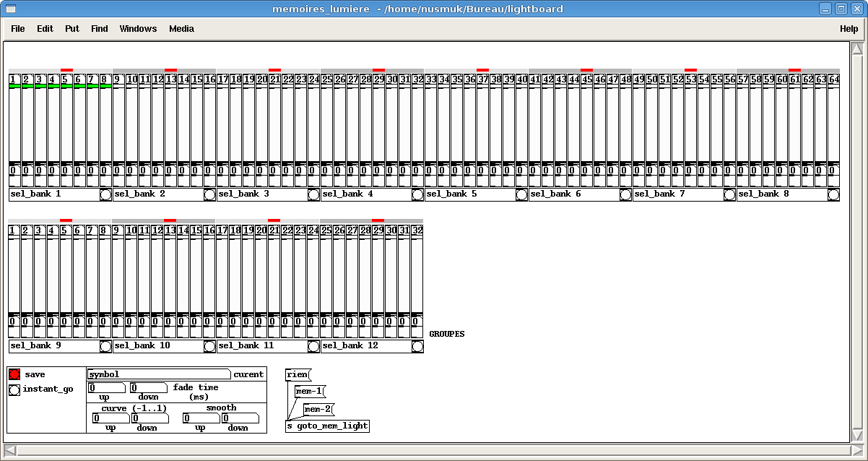Image resolution: width=868 pixels, height=461 pixels.
Task: Click the mem-1 message box
Action: [x=309, y=392]
